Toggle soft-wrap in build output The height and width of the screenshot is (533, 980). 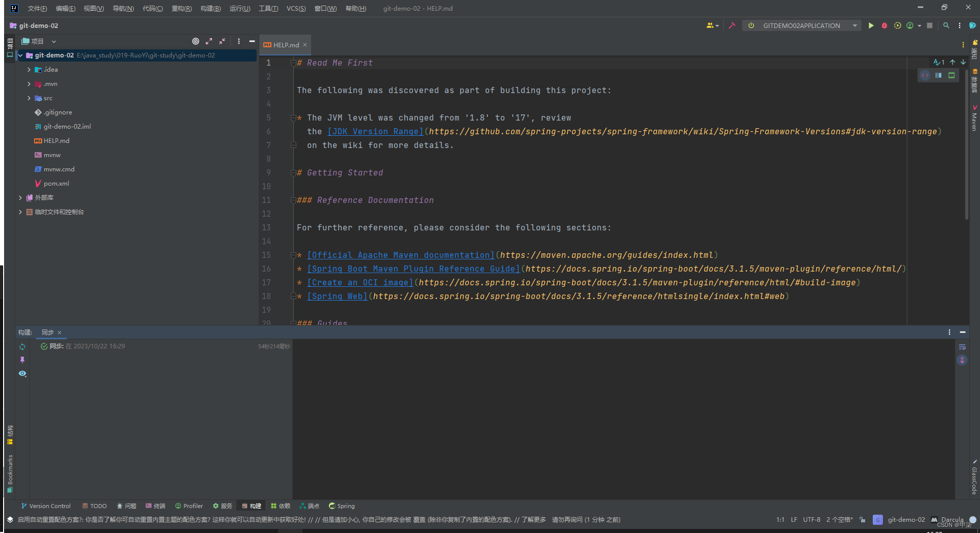[962, 347]
